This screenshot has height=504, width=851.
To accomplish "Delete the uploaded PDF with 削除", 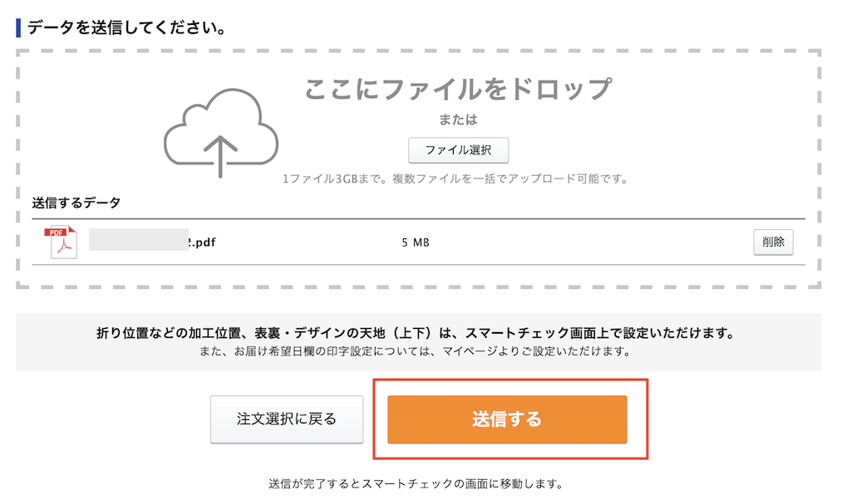I will (773, 242).
